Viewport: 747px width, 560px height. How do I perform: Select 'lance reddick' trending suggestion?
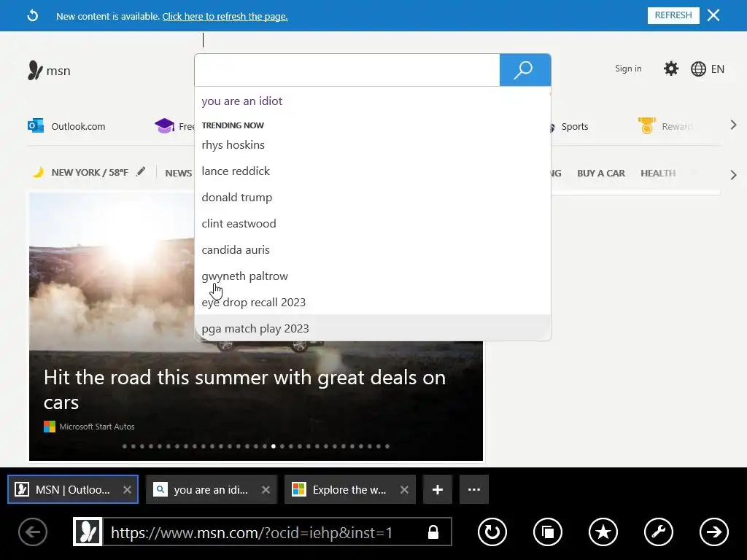[x=373, y=171]
